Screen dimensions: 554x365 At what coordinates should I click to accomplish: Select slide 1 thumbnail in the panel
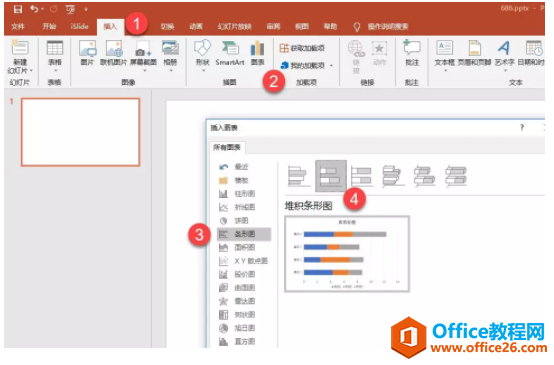click(x=81, y=132)
